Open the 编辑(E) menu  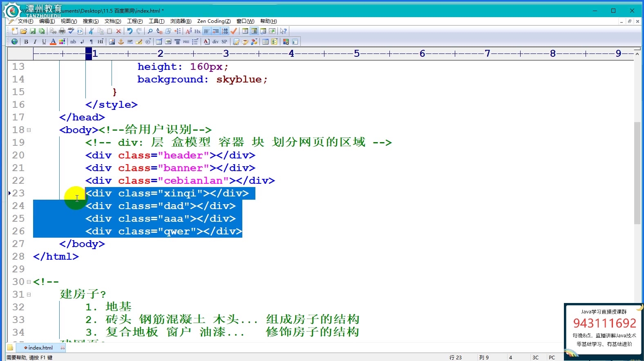(47, 21)
